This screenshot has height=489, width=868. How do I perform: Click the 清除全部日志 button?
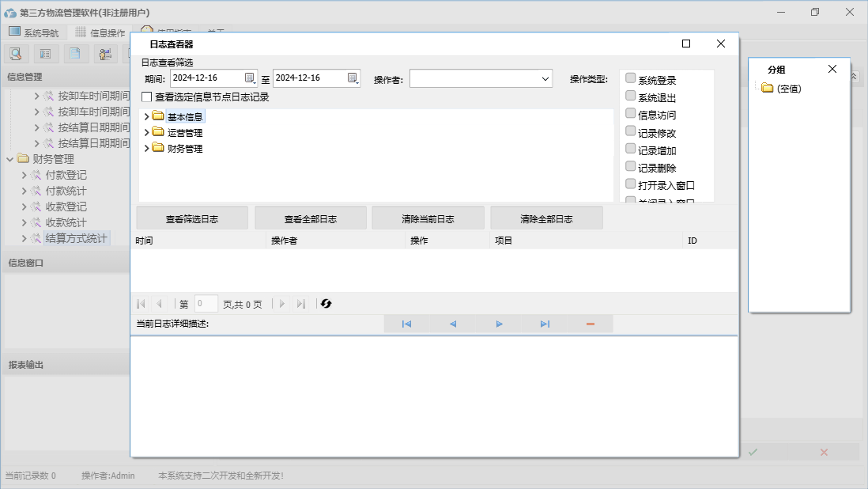pos(546,218)
